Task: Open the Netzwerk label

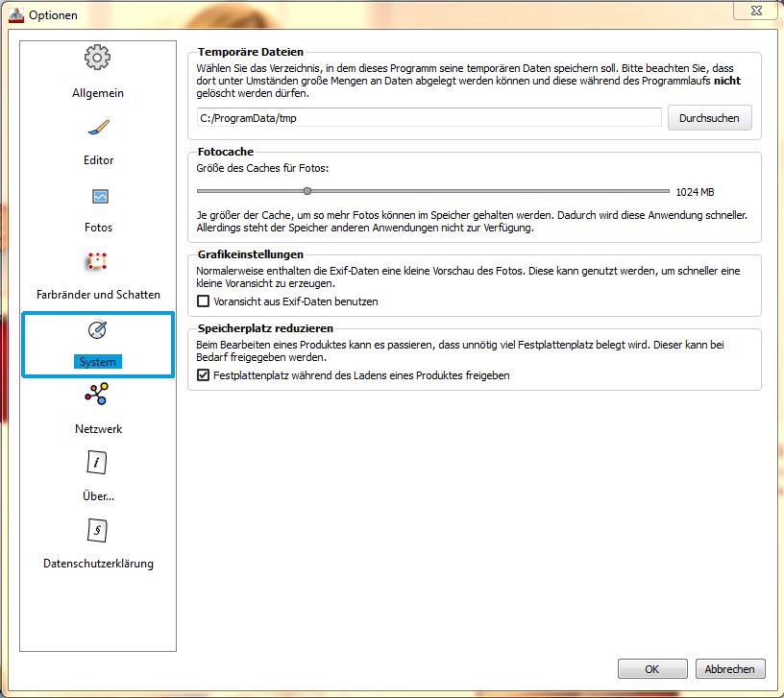Action: point(99,429)
